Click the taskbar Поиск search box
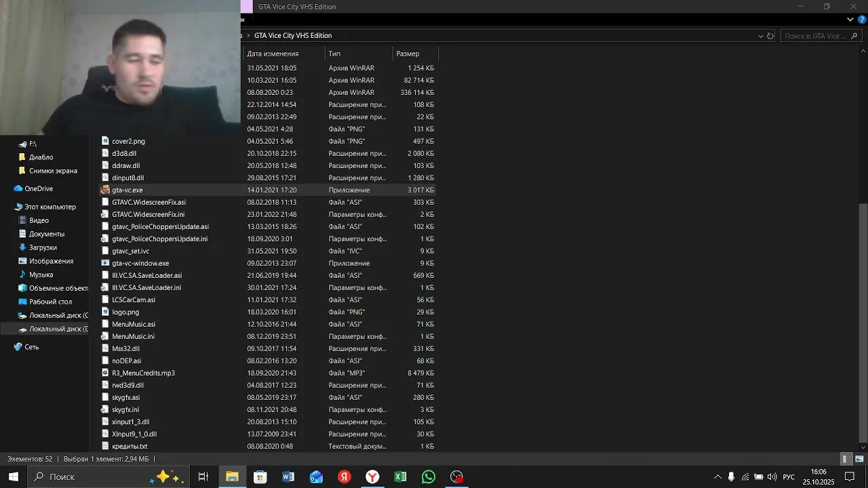868x488 pixels. coord(107,476)
